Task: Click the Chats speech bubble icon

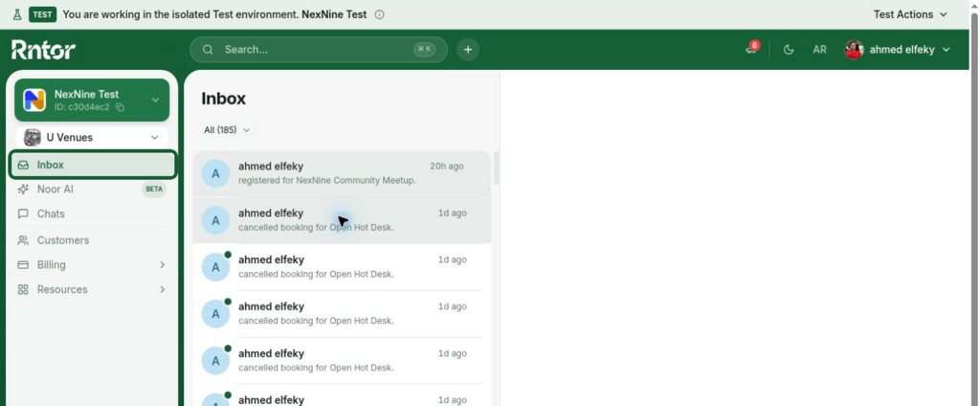Action: pyautogui.click(x=23, y=214)
